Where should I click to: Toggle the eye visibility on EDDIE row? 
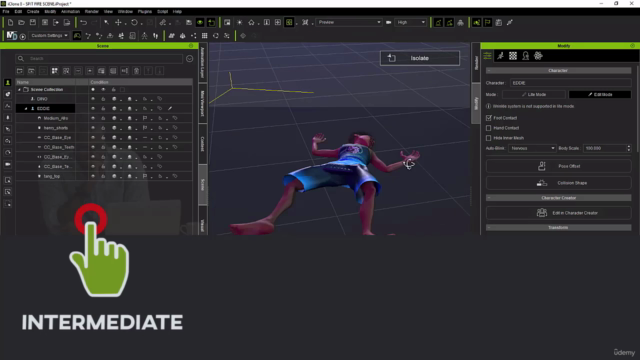(x=93, y=109)
